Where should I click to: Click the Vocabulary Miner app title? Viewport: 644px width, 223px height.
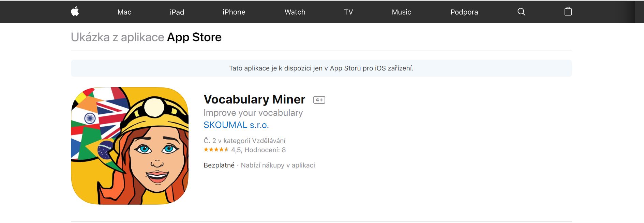(254, 99)
